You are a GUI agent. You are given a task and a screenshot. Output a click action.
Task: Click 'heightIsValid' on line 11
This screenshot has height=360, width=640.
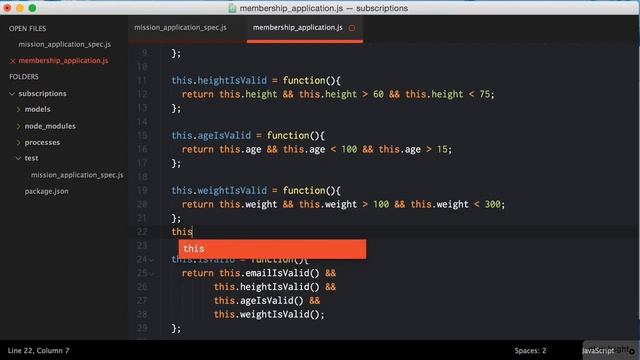pos(232,80)
